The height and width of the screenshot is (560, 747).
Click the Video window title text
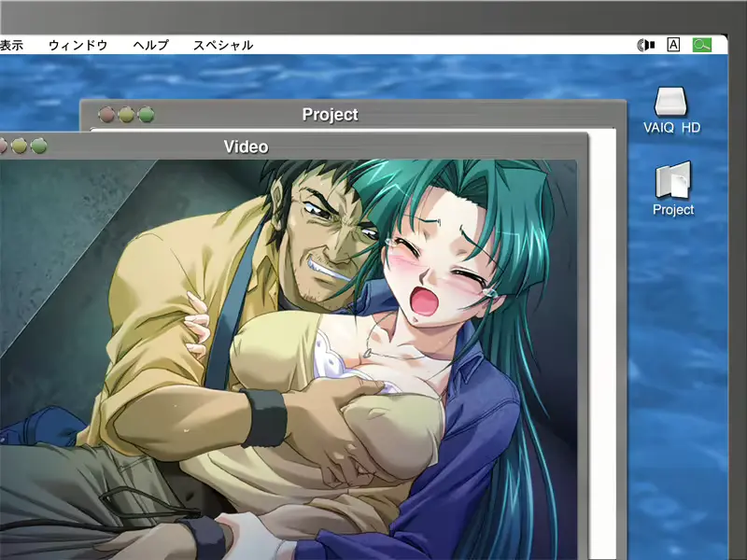tap(246, 147)
